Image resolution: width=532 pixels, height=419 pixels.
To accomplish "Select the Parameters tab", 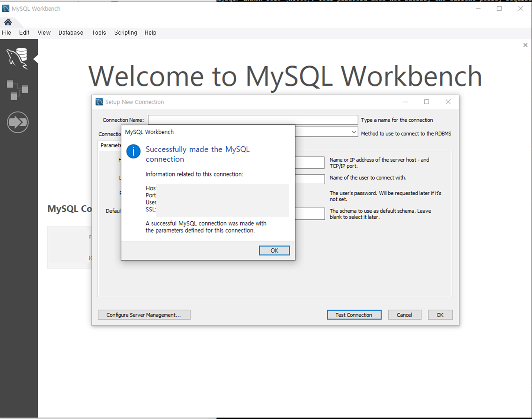I will click(110, 145).
